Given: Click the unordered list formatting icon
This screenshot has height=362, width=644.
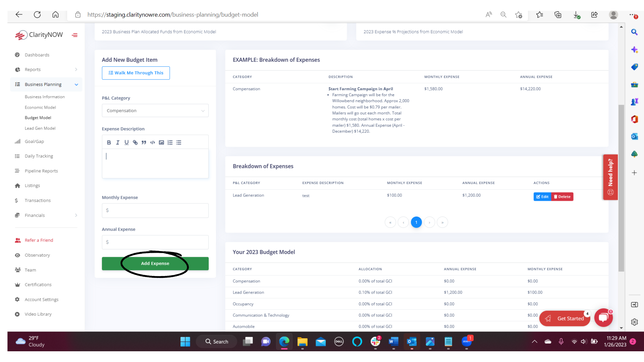Looking at the screenshot, I should pyautogui.click(x=179, y=142).
